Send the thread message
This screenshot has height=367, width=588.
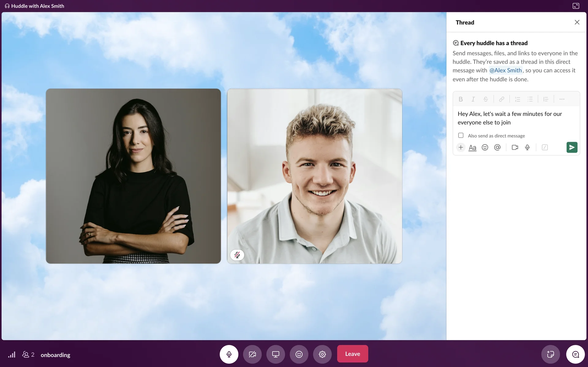click(571, 147)
